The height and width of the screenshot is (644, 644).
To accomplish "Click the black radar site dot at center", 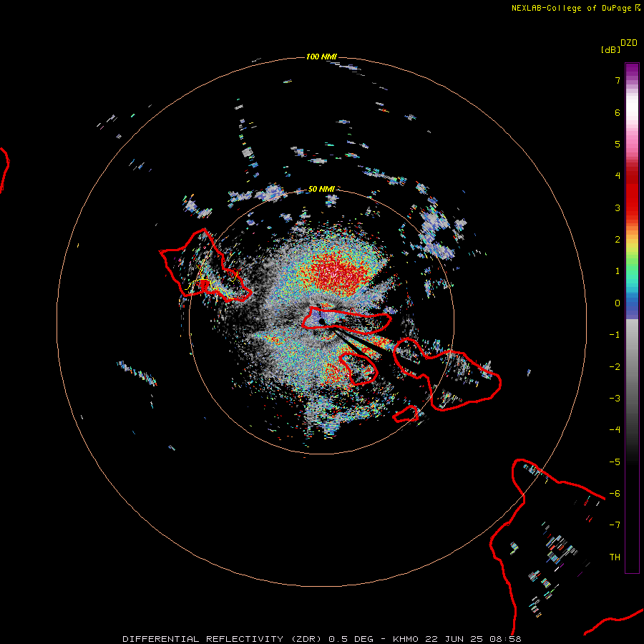I will click(x=322, y=321).
